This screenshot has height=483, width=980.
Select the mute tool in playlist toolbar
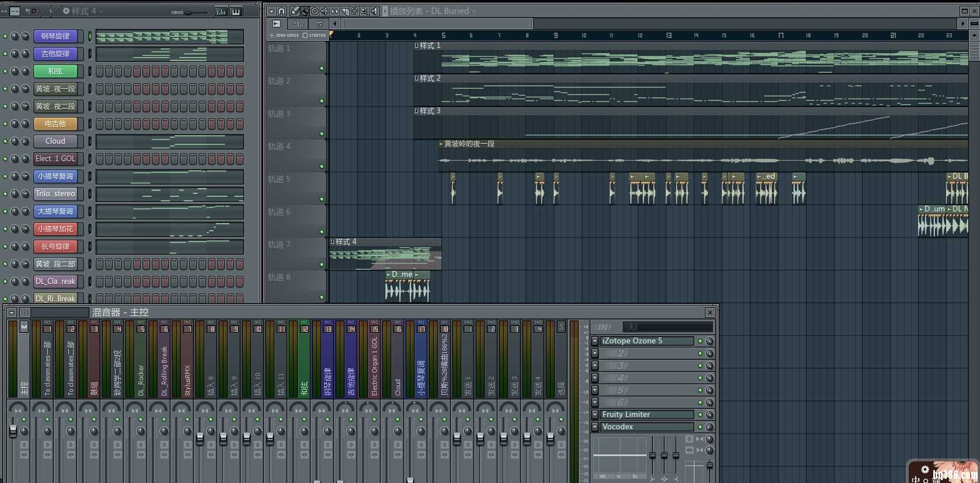[325, 11]
